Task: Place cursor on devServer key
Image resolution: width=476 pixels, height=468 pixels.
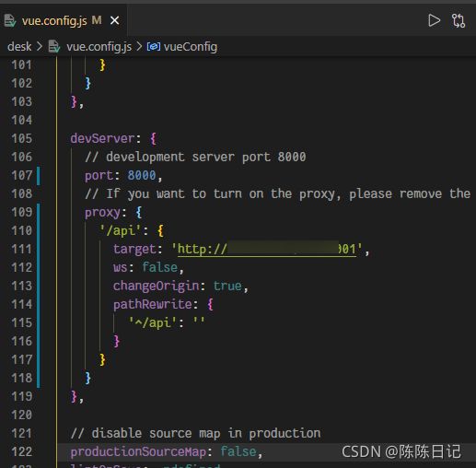Action: (102, 138)
